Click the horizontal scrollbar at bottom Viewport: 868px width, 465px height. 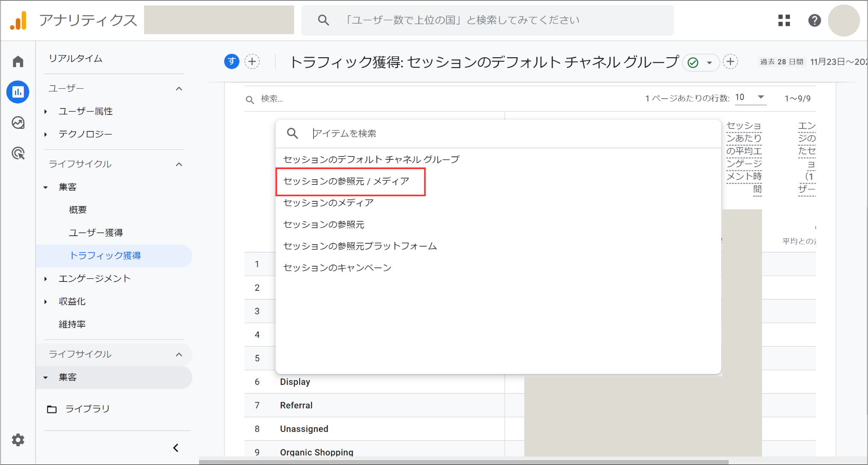point(464,462)
